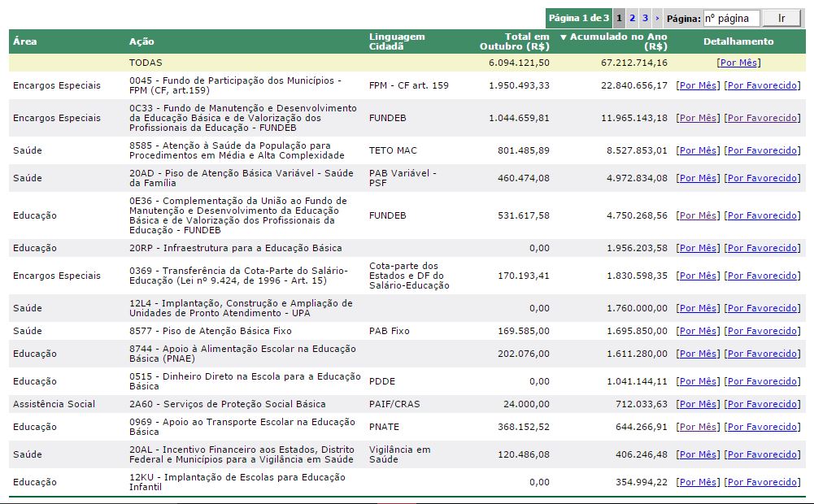Sort by Total em Outubro column
The height and width of the screenshot is (504, 814).
click(515, 41)
